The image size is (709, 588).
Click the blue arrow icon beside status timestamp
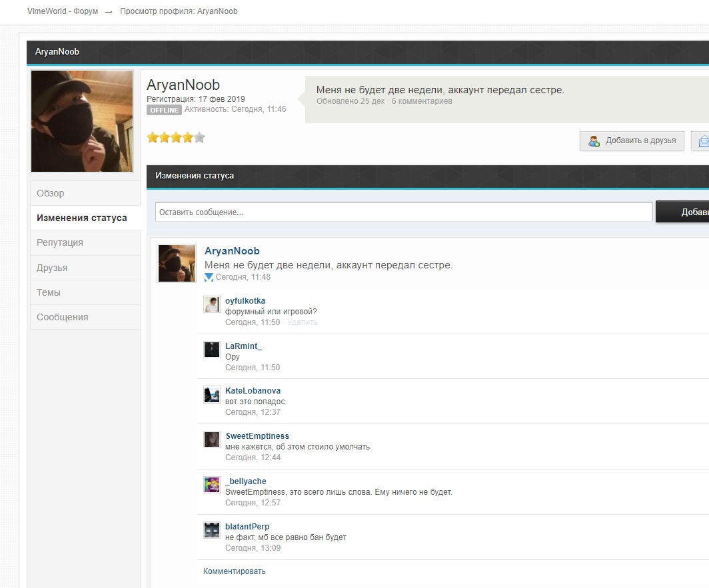[x=209, y=277]
